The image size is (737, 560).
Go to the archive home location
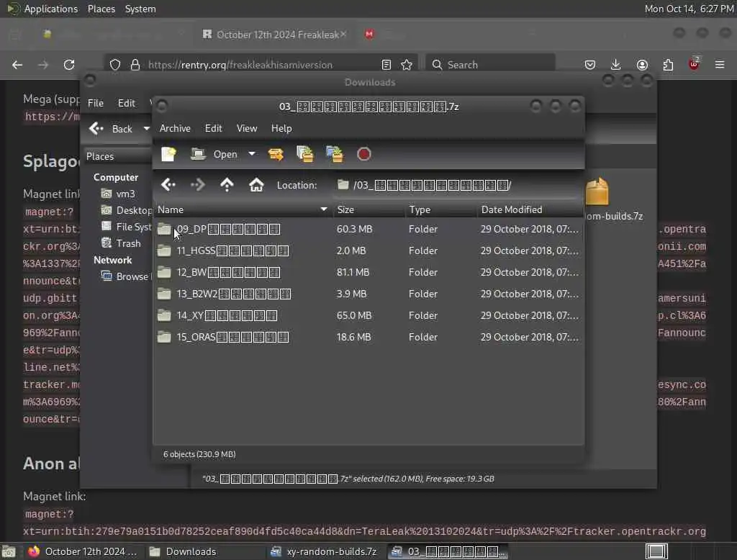pyautogui.click(x=256, y=185)
